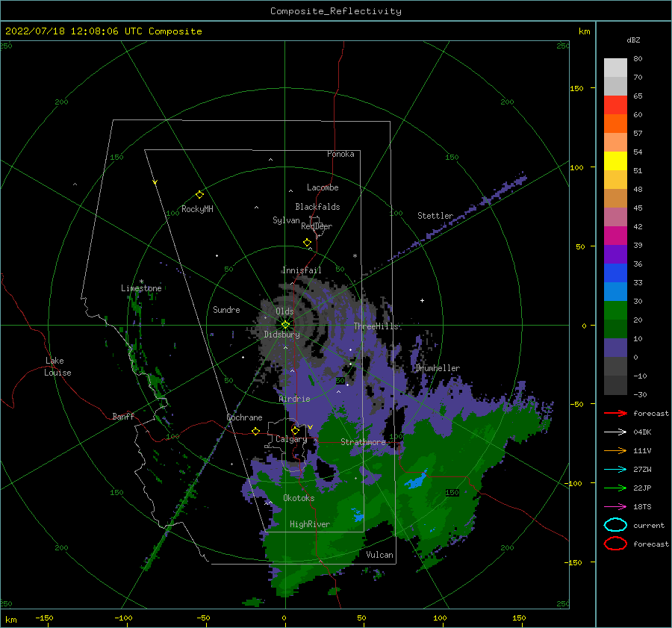672x628 pixels.
Task: Click the Lacombe city label
Action: pos(323,187)
